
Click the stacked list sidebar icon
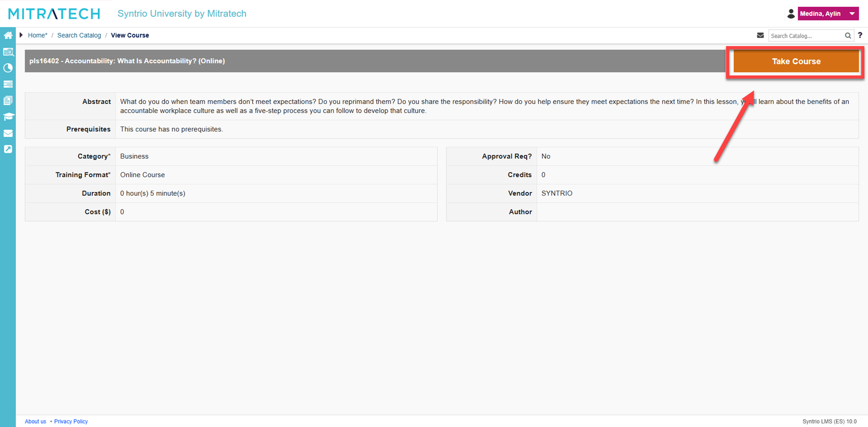point(8,84)
